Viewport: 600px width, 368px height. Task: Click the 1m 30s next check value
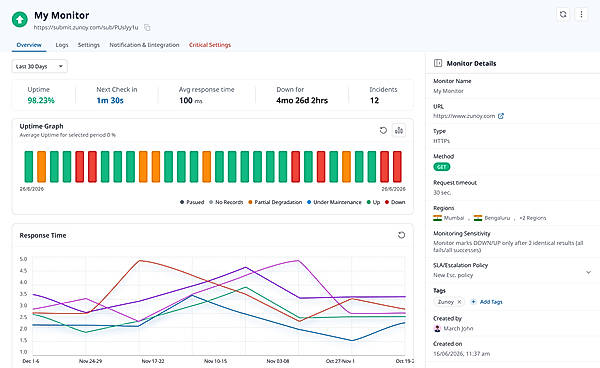[x=110, y=100]
